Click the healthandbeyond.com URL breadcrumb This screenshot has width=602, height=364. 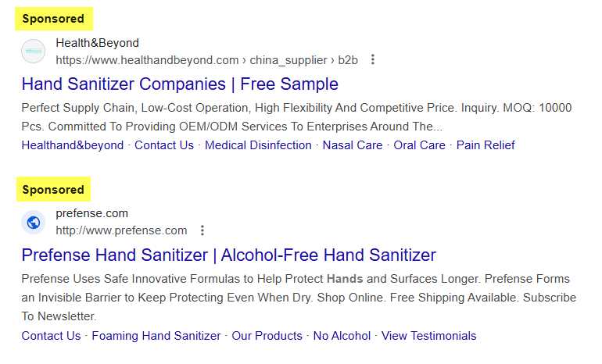pyautogui.click(x=147, y=60)
